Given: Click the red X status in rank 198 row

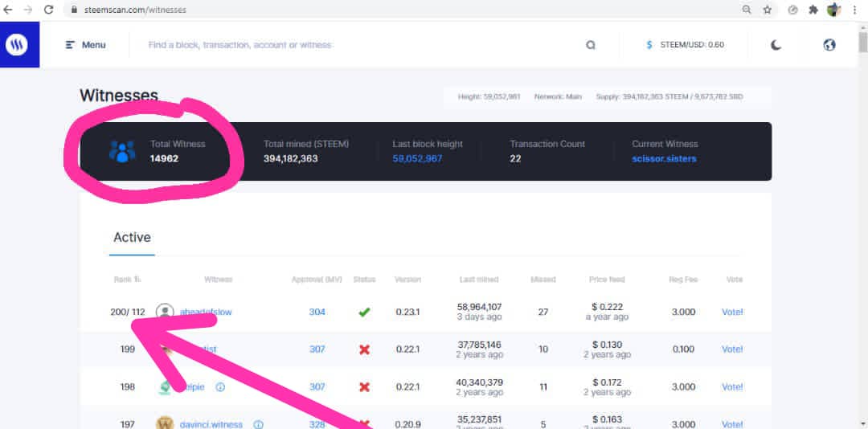Looking at the screenshot, I should pos(364,387).
